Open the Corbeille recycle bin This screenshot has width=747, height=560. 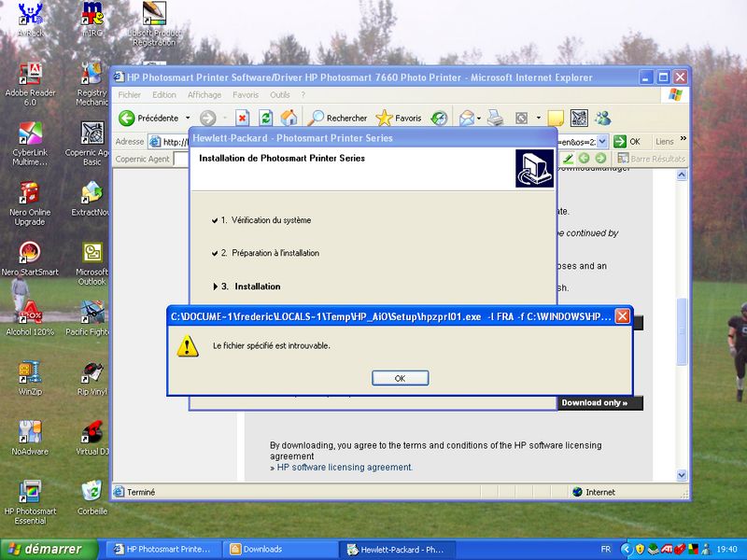pos(92,498)
